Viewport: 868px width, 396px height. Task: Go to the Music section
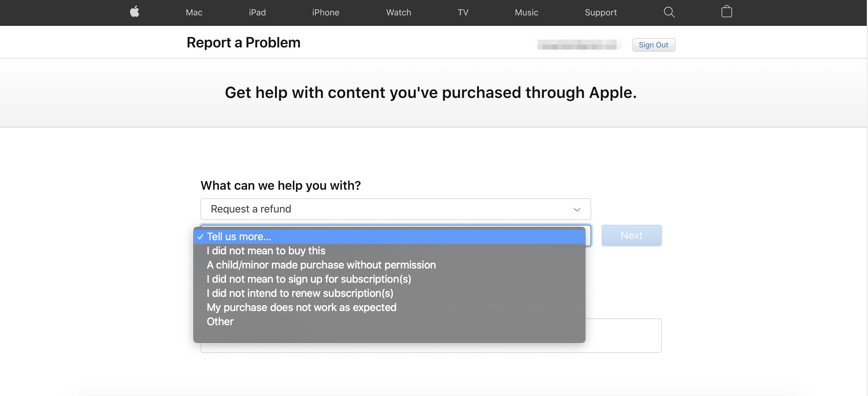pyautogui.click(x=526, y=13)
